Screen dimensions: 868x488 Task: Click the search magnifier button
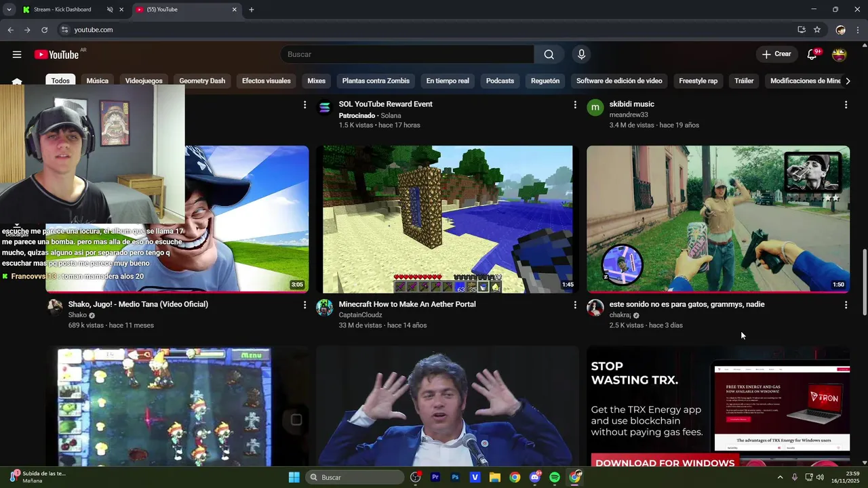coord(549,54)
